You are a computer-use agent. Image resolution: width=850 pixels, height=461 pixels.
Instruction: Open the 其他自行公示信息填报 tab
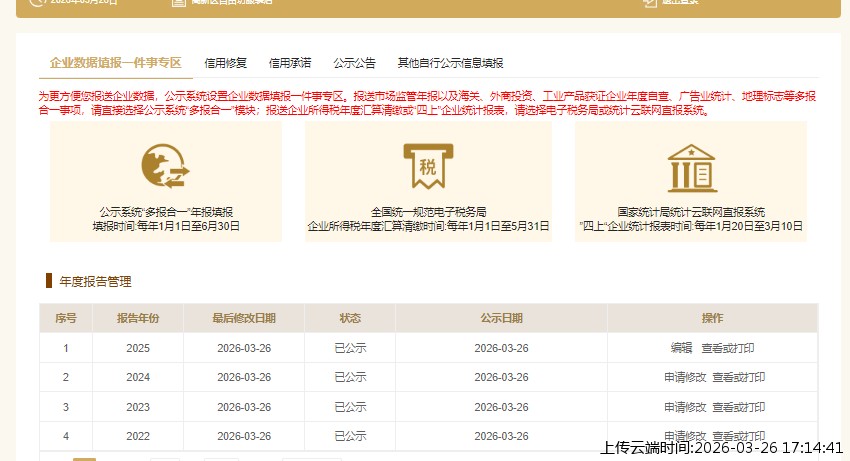pos(450,63)
